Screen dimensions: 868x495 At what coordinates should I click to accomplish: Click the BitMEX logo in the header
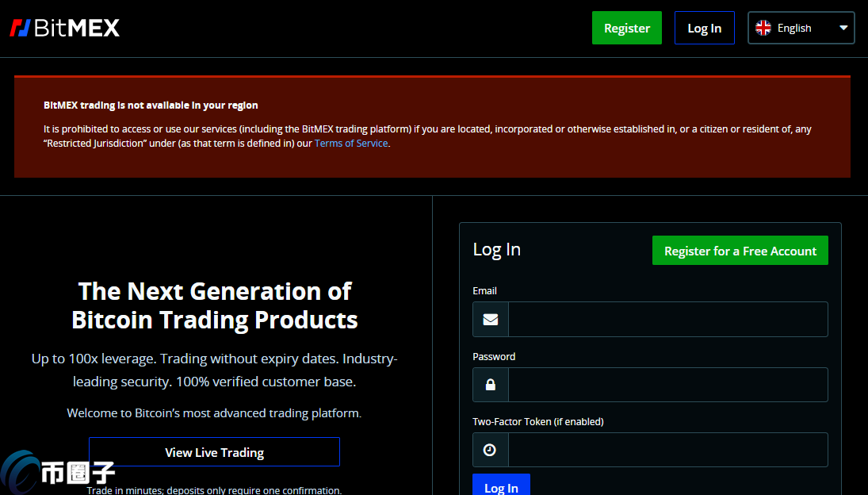pyautogui.click(x=65, y=28)
